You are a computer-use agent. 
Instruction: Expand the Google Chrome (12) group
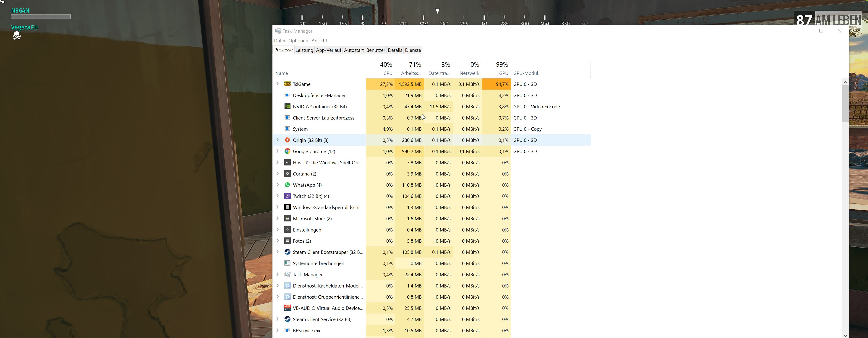click(278, 151)
